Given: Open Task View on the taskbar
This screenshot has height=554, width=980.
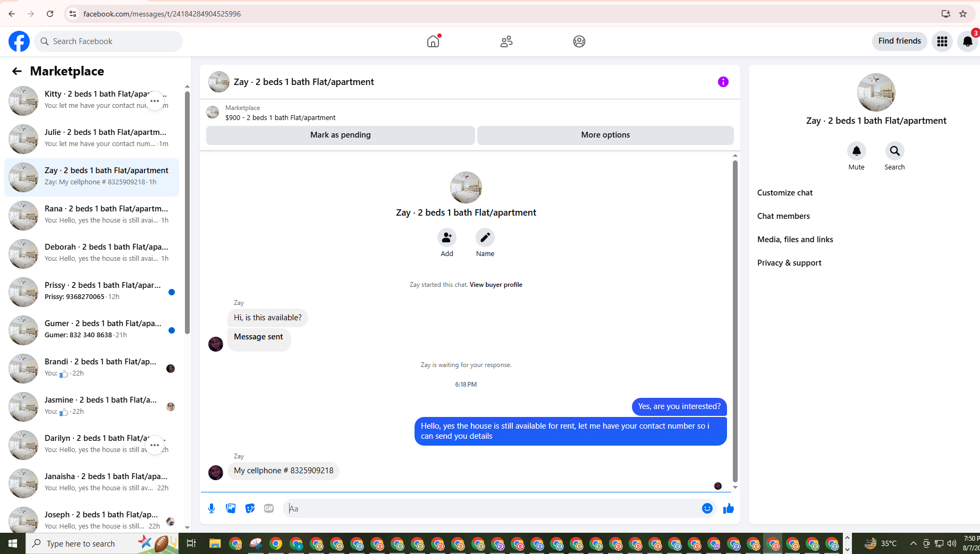Looking at the screenshot, I should coord(191,543).
